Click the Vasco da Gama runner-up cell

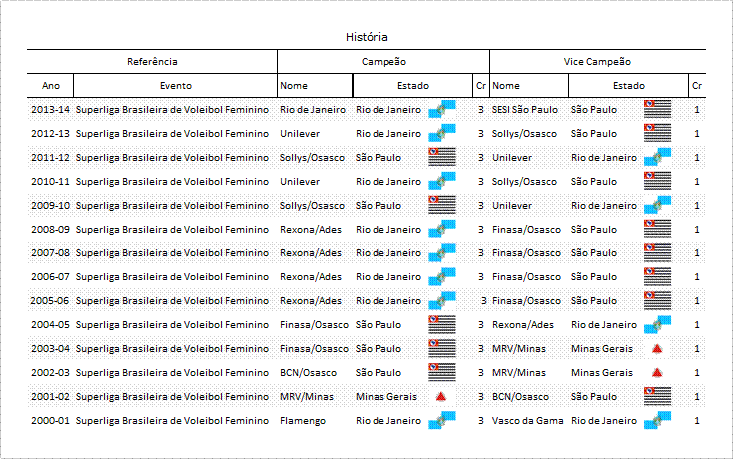[528, 421]
